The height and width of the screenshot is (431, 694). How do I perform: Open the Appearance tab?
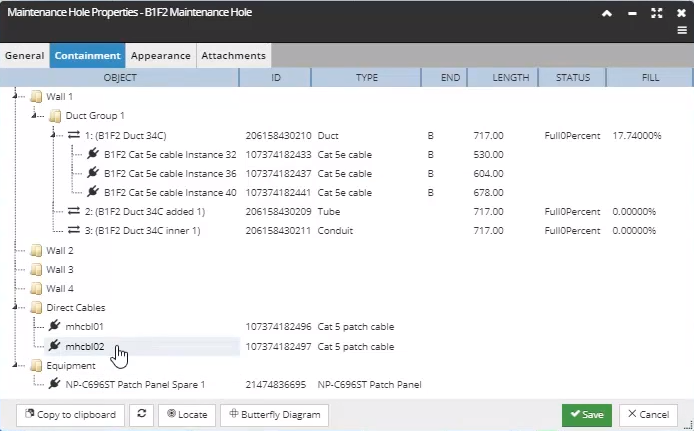click(x=161, y=56)
